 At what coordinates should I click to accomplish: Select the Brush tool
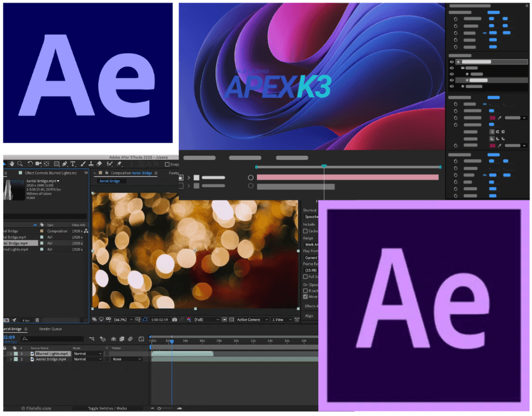tap(83, 164)
